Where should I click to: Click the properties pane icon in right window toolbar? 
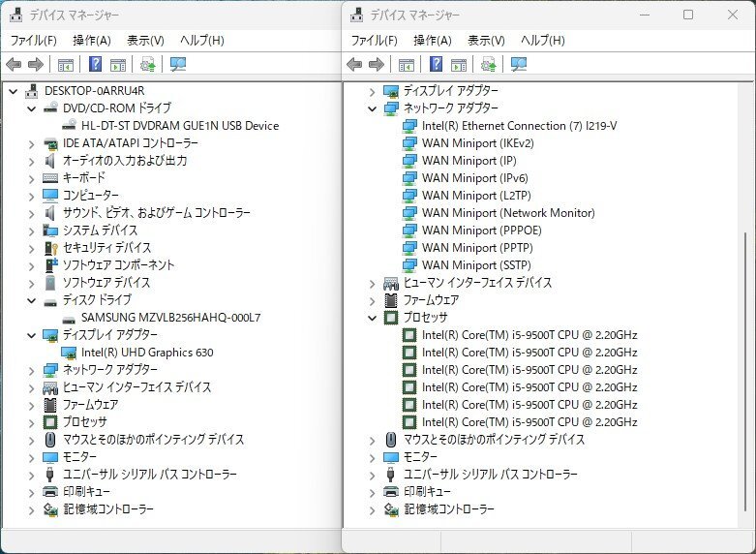(459, 64)
